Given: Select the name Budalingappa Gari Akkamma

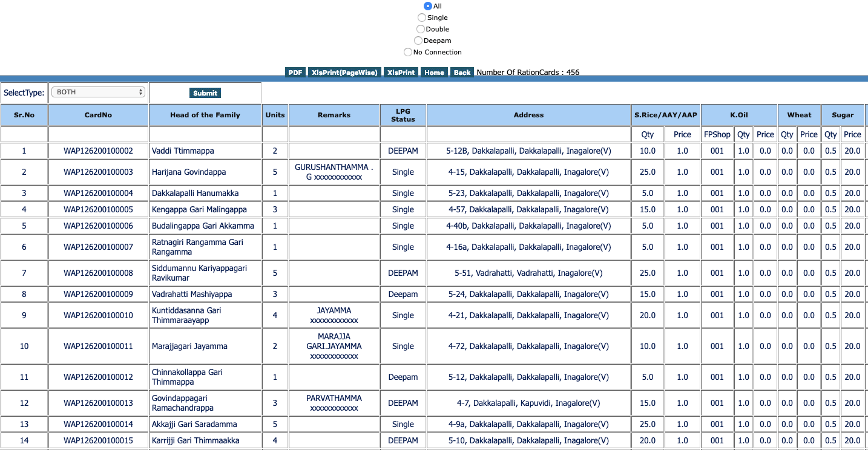Looking at the screenshot, I should (x=203, y=226).
